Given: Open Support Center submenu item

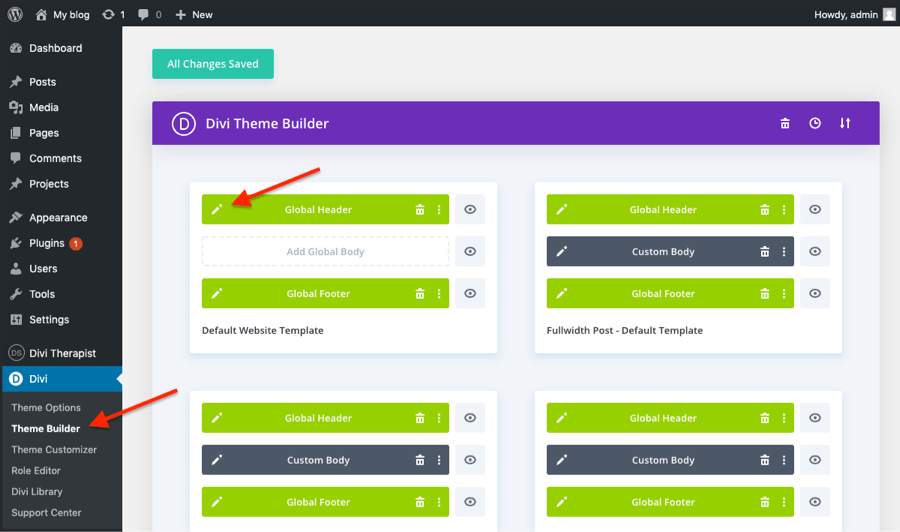Looking at the screenshot, I should (x=46, y=512).
